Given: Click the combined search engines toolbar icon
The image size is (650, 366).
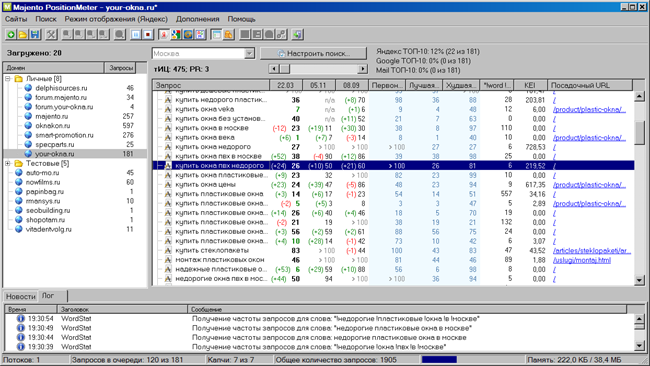Looking at the screenshot, I should point(200,34).
